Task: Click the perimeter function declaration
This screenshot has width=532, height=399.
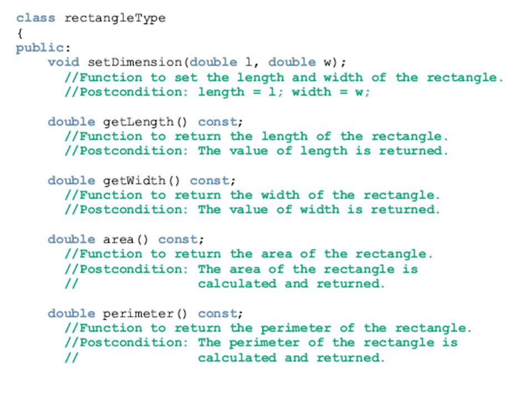Action: (x=145, y=314)
